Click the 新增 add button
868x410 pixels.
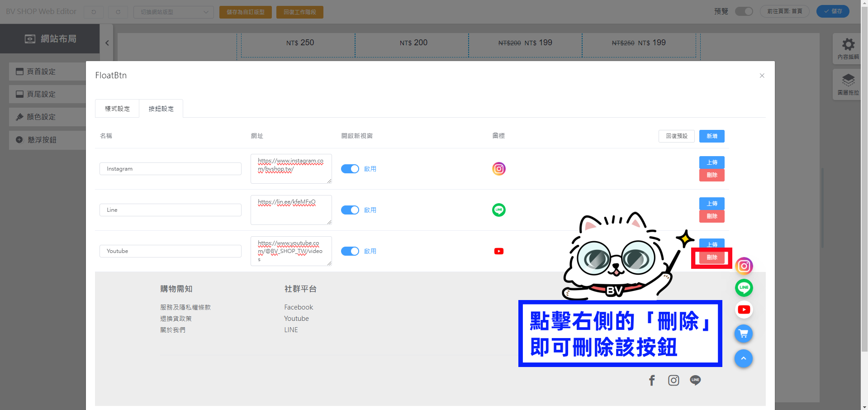pos(711,136)
